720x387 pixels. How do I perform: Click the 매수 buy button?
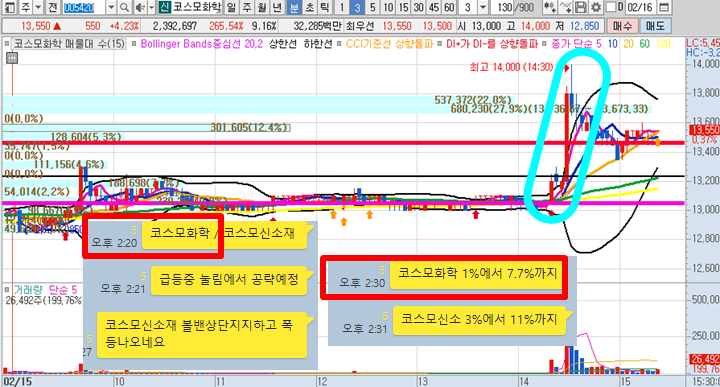622,26
